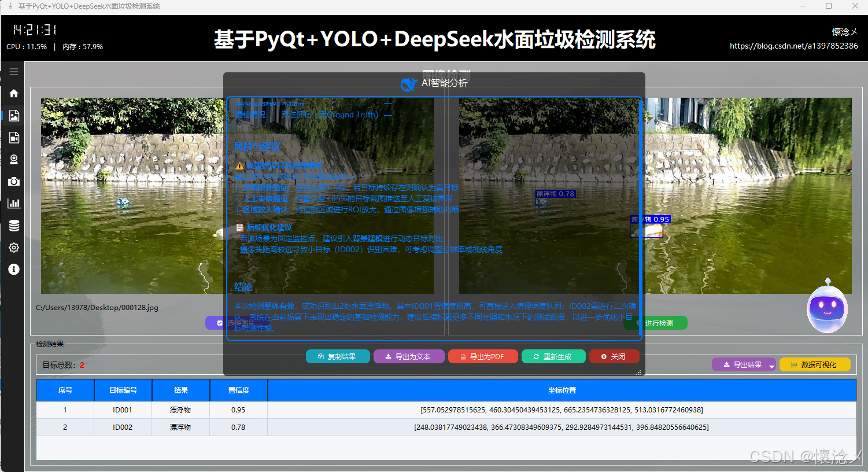
Task: Click coordinates cell starting with 557.05
Action: 562,410
